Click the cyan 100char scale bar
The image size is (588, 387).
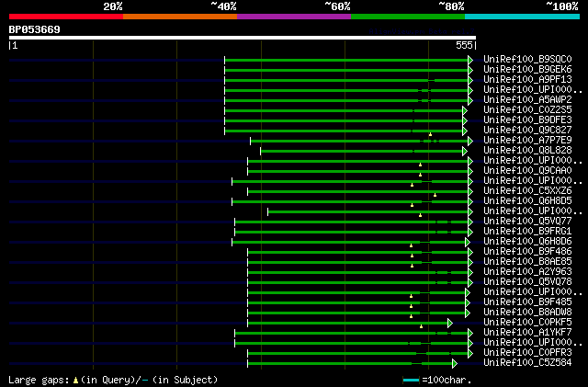click(411, 381)
